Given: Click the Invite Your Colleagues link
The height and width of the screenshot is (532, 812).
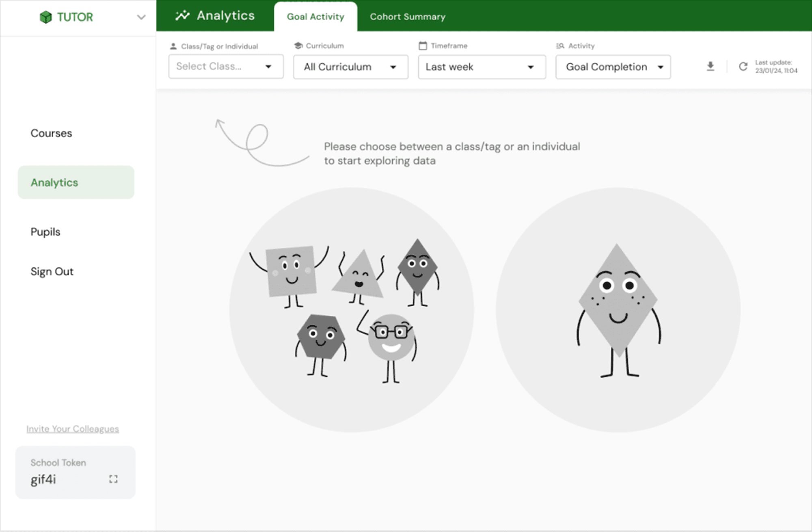Looking at the screenshot, I should (x=73, y=429).
